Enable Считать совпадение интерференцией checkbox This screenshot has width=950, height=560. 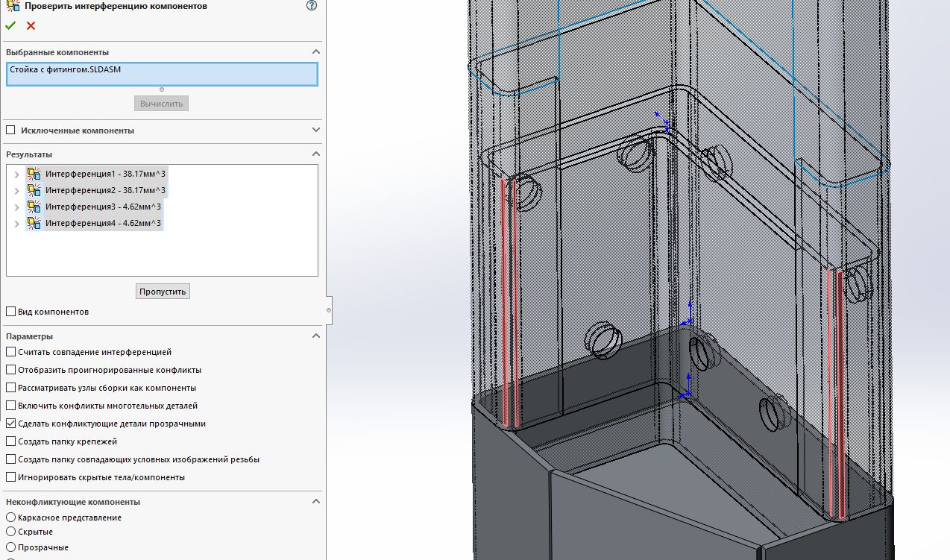pyautogui.click(x=10, y=352)
